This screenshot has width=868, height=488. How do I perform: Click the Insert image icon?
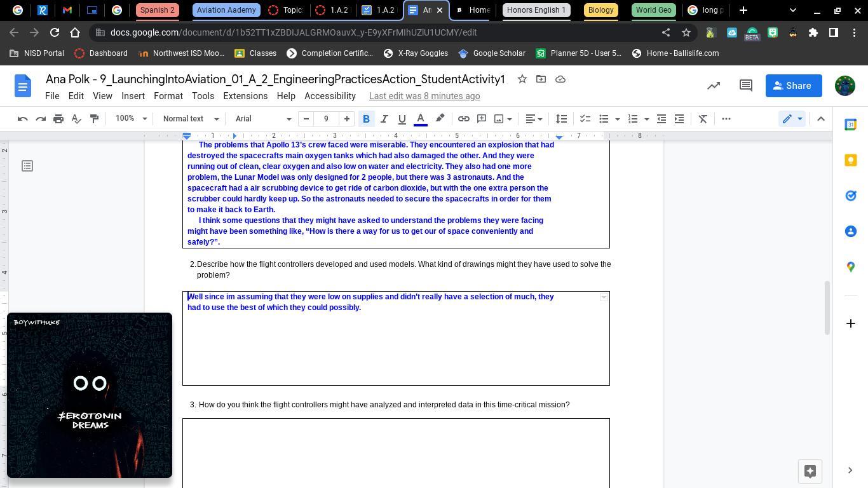(499, 119)
